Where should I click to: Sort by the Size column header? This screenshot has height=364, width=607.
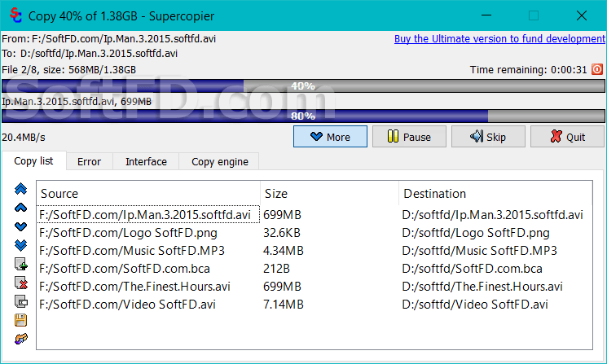pos(329,194)
